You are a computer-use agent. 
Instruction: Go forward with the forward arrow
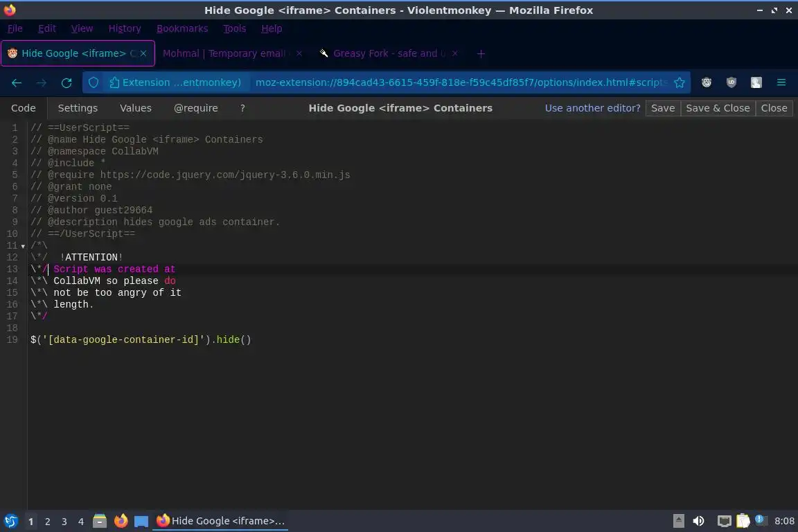[42, 82]
